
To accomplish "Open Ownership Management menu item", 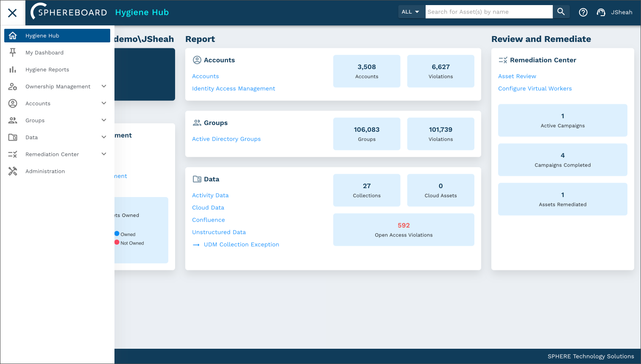I will 58,86.
